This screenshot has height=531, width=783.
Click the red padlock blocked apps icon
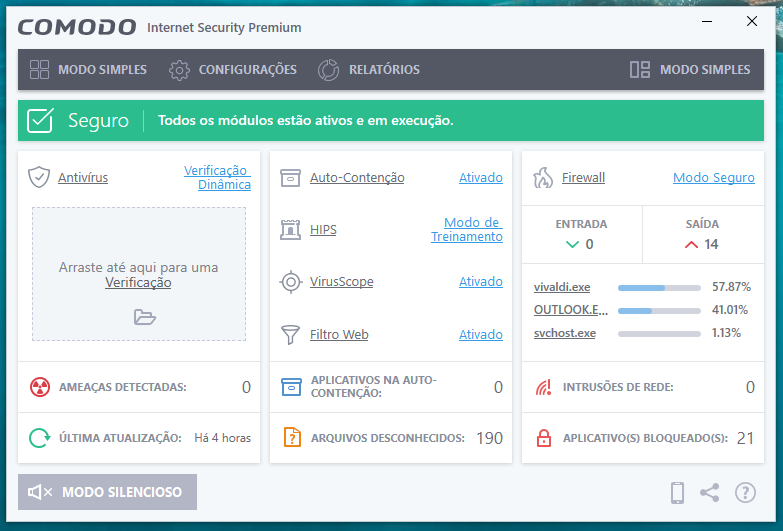click(543, 438)
